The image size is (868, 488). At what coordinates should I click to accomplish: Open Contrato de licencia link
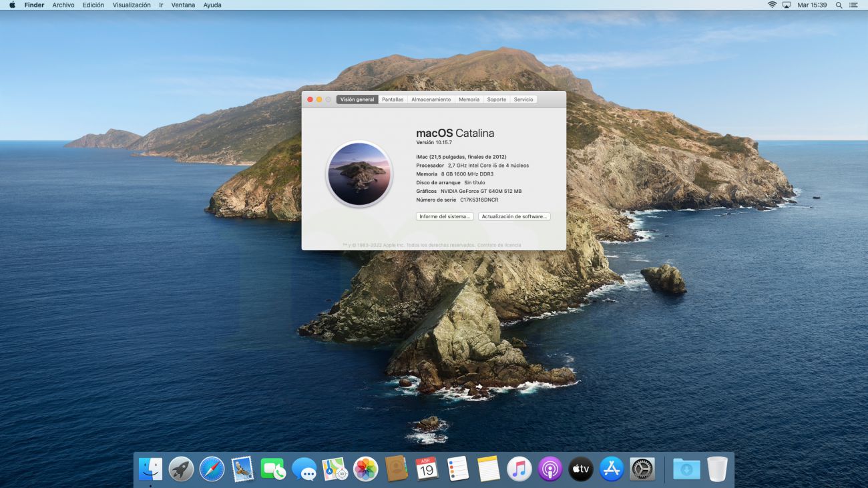[x=499, y=245]
